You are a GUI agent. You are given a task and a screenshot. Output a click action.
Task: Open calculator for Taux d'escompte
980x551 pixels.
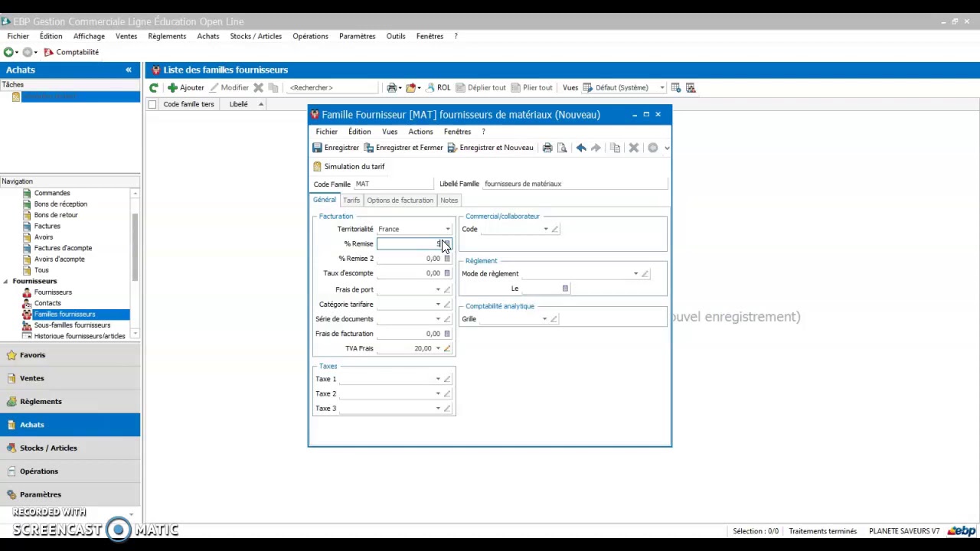[x=447, y=273]
